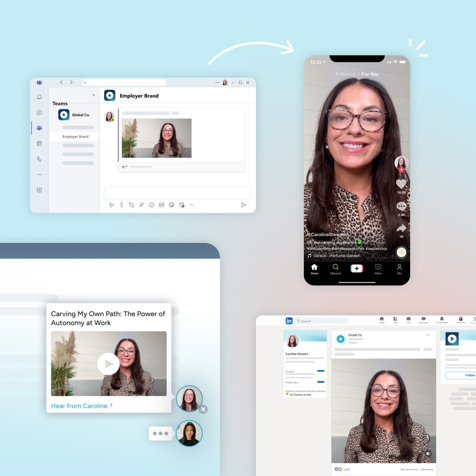Attach a file using the paperclip icon
476x476 pixels.
pos(141,205)
